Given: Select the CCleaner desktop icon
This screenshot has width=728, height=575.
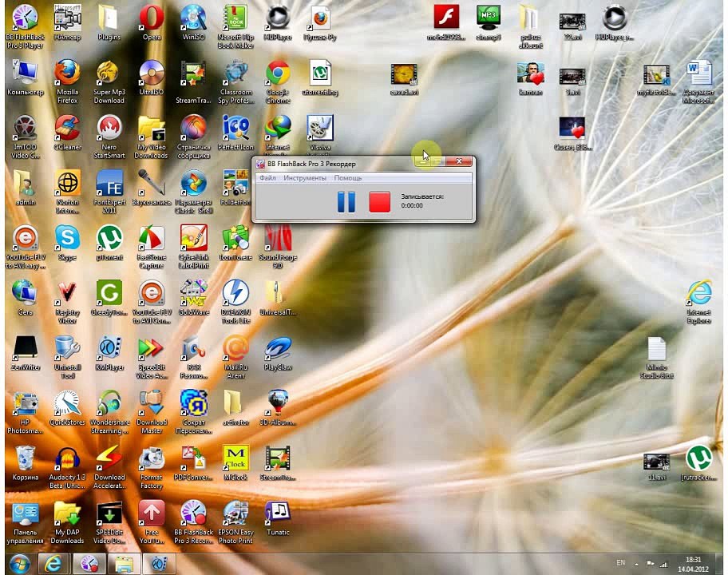Looking at the screenshot, I should pos(67,133).
